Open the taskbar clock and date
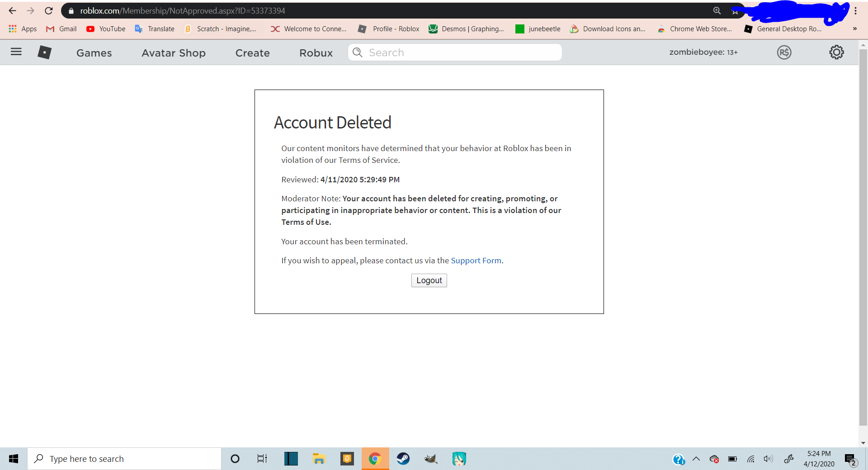The width and height of the screenshot is (868, 470). (819, 459)
